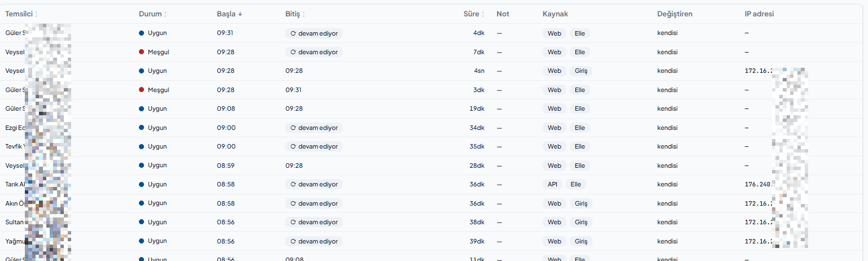The image size is (868, 261).
Task: Click the refresh icon in Akın's row
Action: [293, 203]
